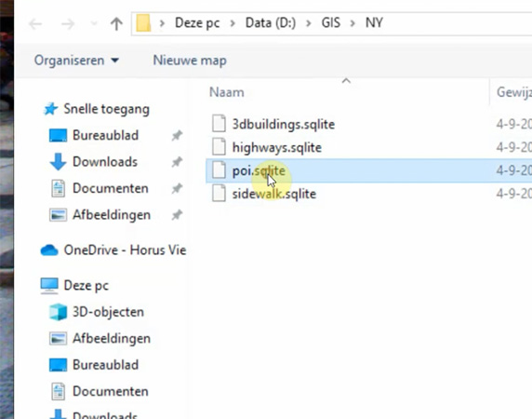The image size is (532, 419).
Task: Select 'NY' in address breadcrumb
Action: pos(374,23)
